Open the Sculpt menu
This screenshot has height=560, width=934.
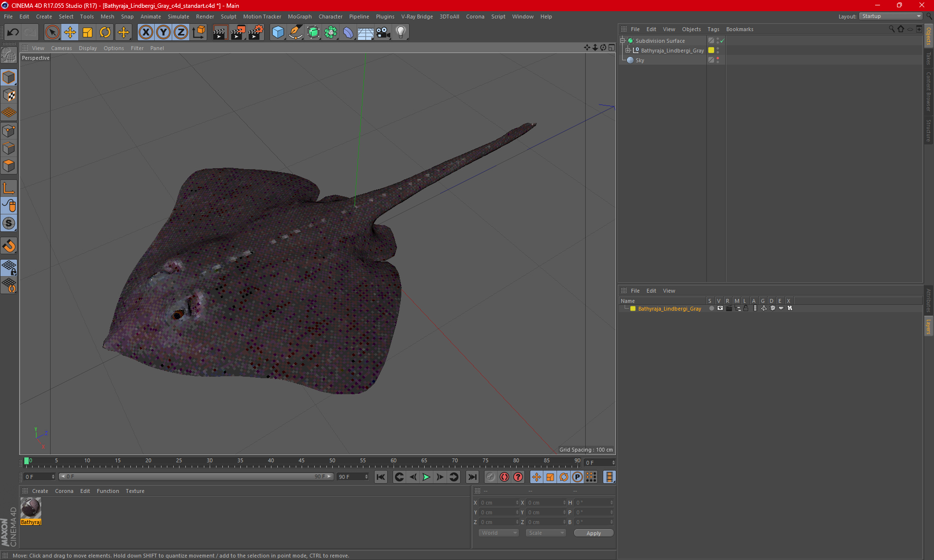point(228,17)
